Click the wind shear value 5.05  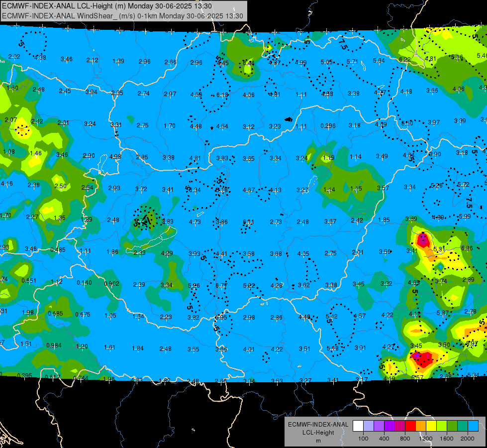click(x=326, y=62)
